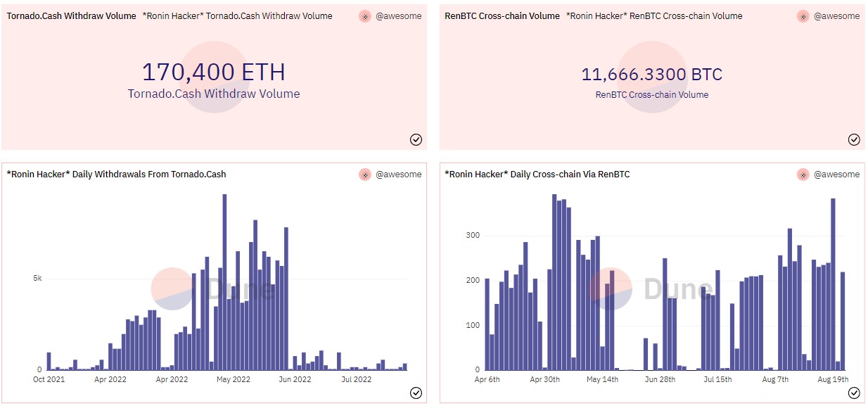Select the tallest bar near Aug 19th
The width and height of the screenshot is (868, 406).
pyautogui.click(x=834, y=281)
